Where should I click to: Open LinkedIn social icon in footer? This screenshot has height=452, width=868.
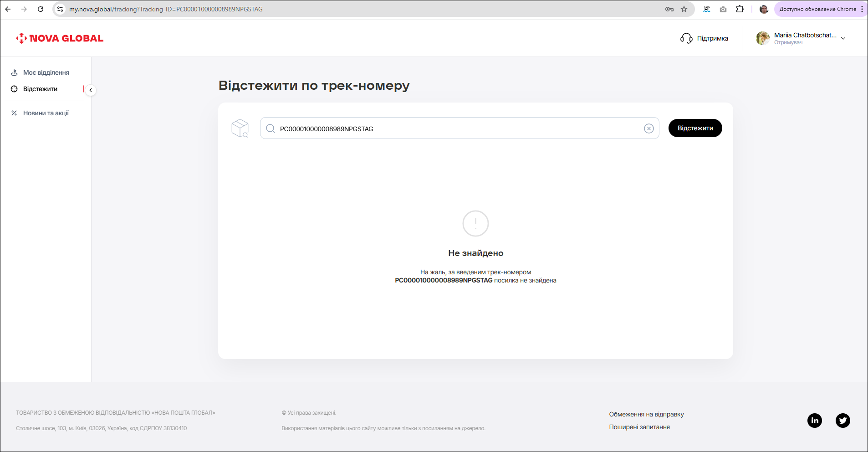814,420
